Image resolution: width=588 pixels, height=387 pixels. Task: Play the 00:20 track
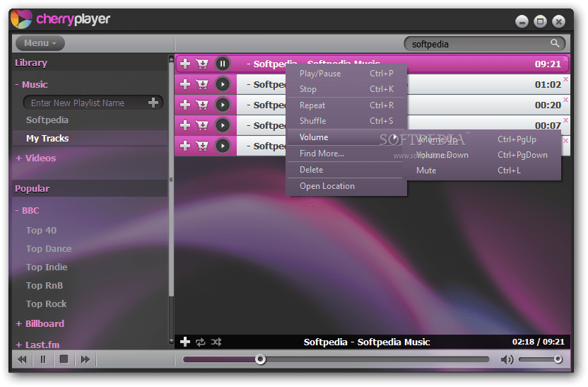click(x=223, y=105)
